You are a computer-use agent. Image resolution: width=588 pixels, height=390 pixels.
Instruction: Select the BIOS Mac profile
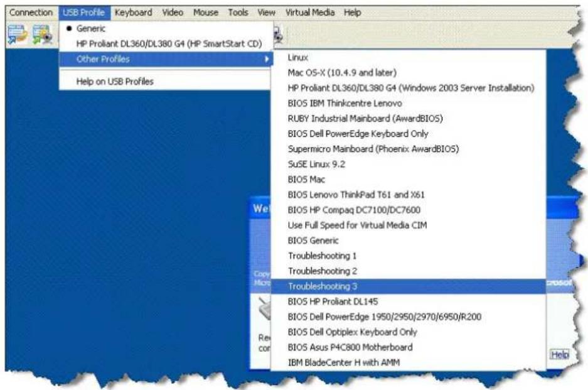point(409,180)
